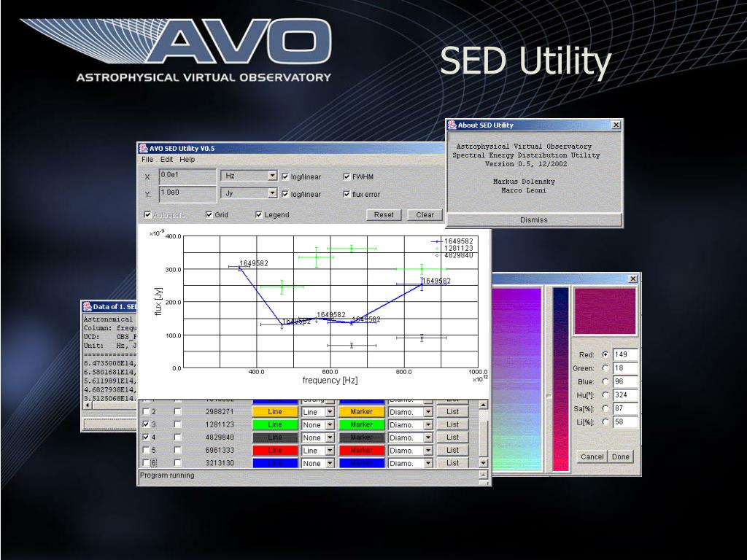Uncheck the row number 3 checkbox
Image resolution: width=747 pixels, height=560 pixels.
pos(146,424)
